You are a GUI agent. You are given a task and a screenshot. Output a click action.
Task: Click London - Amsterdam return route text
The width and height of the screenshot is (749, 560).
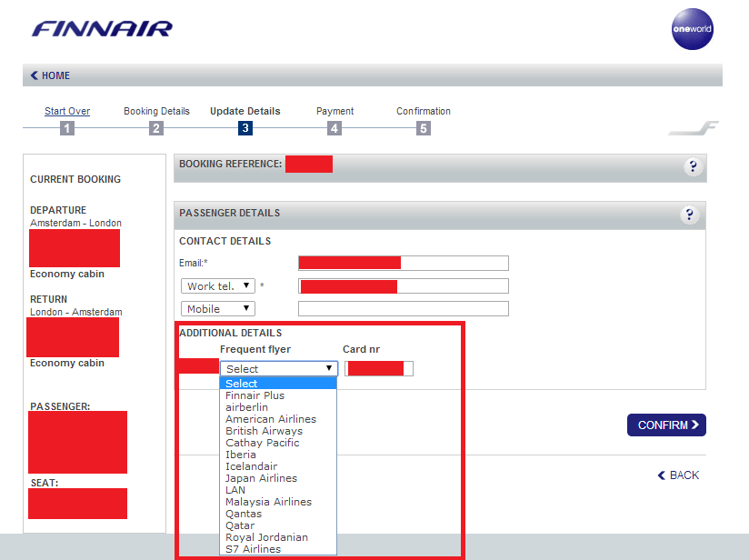pos(76,312)
